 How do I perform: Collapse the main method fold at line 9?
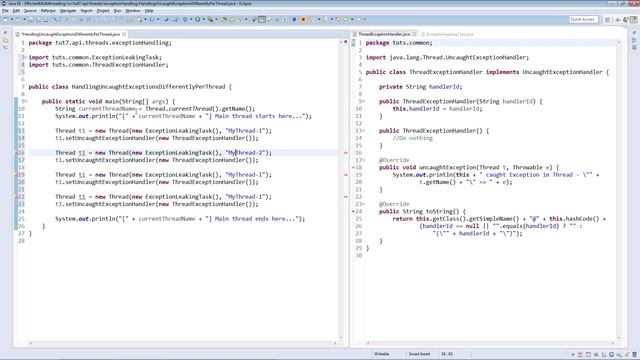click(x=26, y=102)
